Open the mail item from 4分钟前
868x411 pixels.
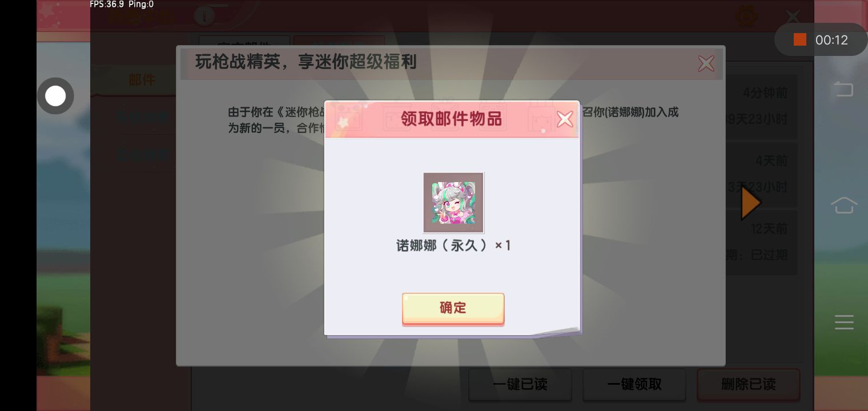(x=762, y=106)
